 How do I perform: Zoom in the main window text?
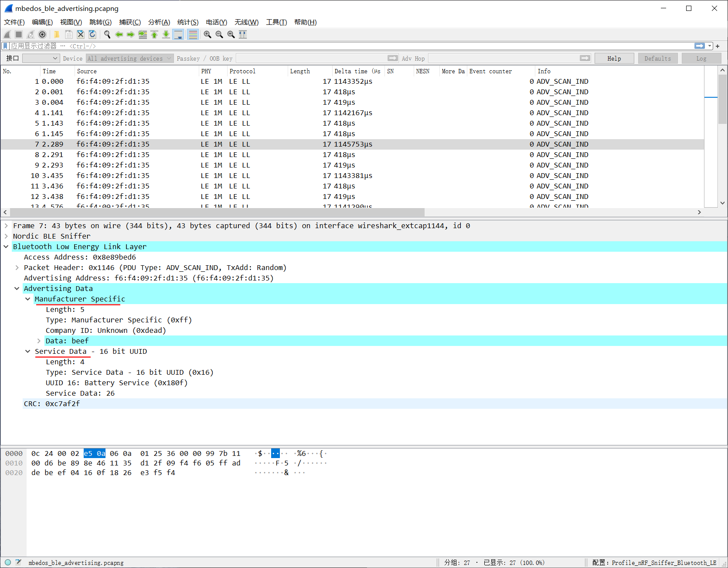(208, 34)
